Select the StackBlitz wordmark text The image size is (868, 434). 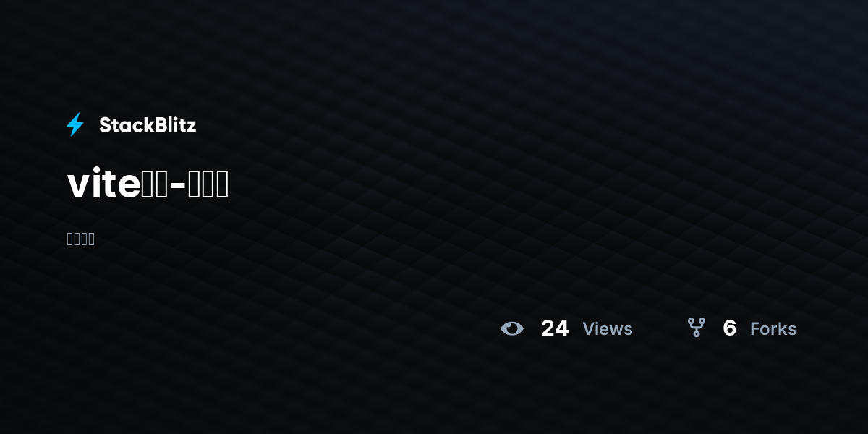[x=148, y=125]
